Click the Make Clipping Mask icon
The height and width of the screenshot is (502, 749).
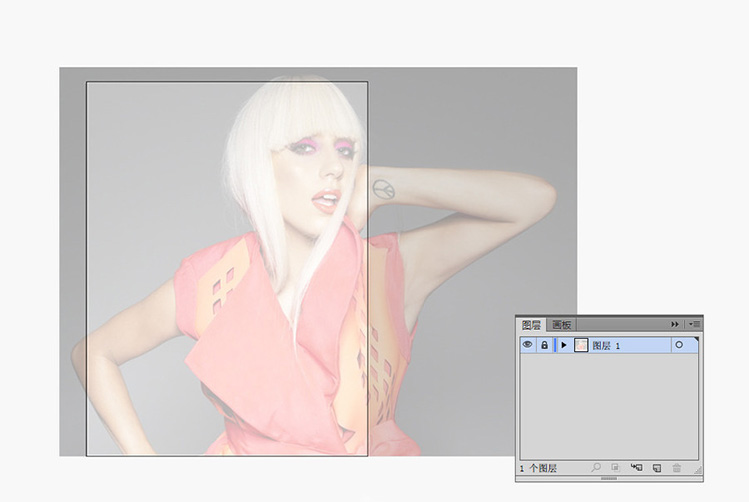tap(616, 468)
